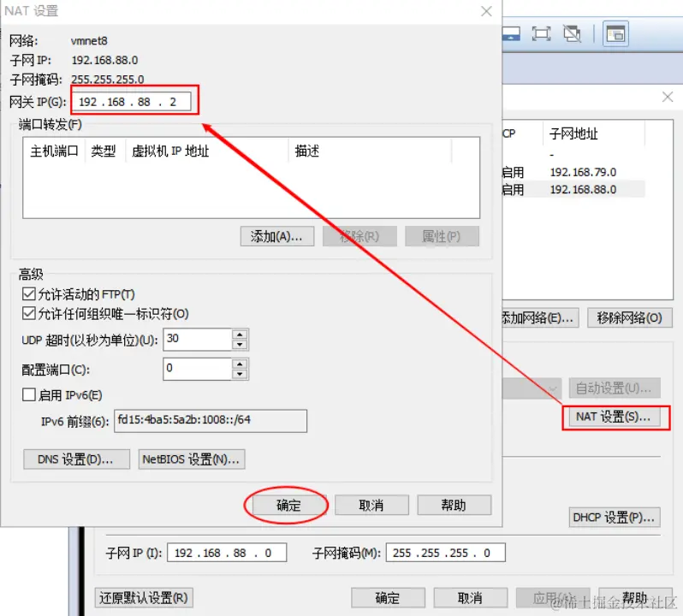The image size is (683, 616).
Task: Open NAT 设置(S)... in network editor
Action: pyautogui.click(x=615, y=417)
